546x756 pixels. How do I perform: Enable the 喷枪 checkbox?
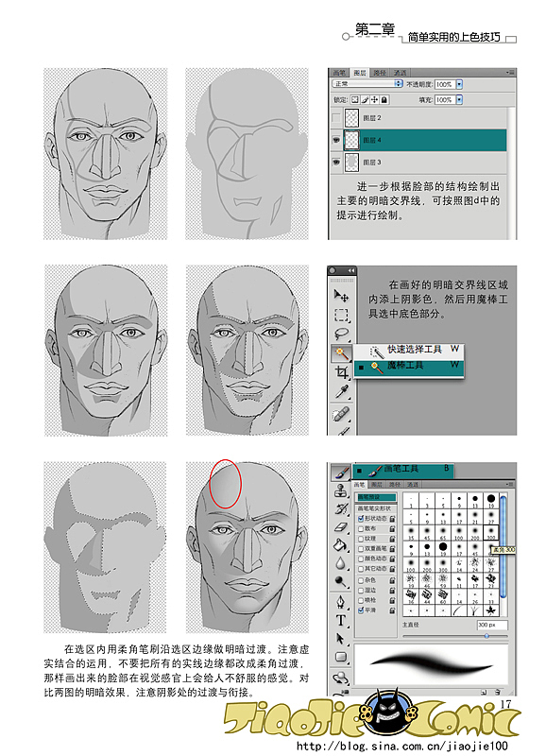[x=361, y=600]
